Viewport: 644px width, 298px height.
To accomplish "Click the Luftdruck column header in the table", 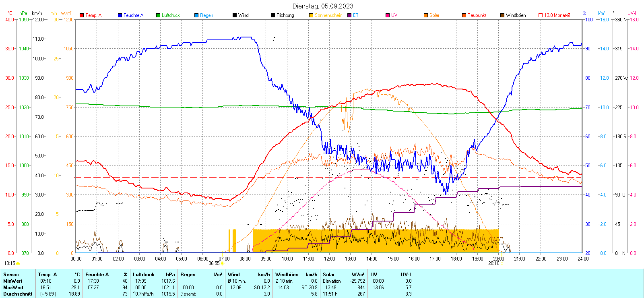I will pos(144,275).
